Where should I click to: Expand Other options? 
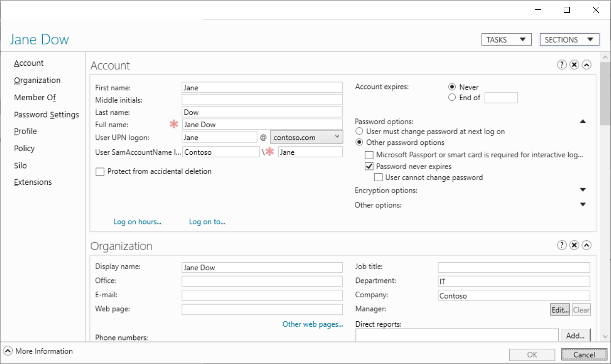582,205
